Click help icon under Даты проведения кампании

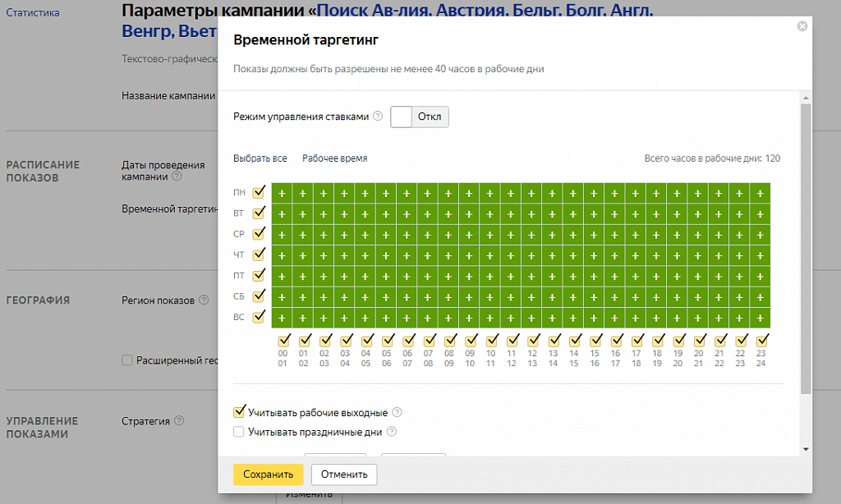coord(177,176)
